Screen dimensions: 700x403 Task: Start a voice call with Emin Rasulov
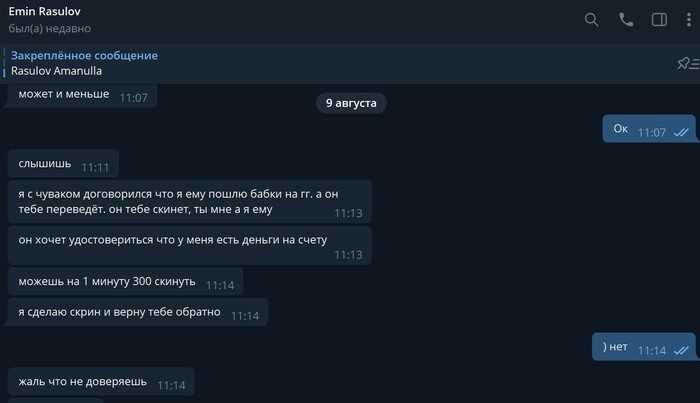pos(626,20)
